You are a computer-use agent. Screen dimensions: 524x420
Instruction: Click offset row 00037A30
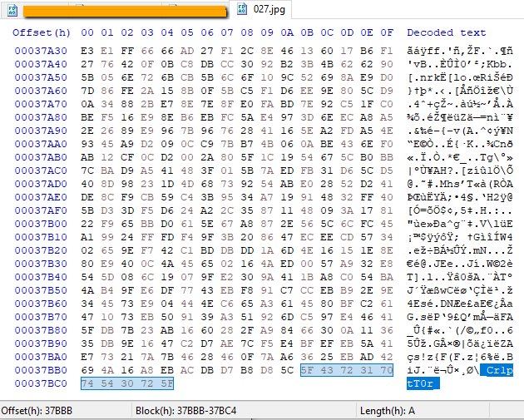[x=41, y=51]
